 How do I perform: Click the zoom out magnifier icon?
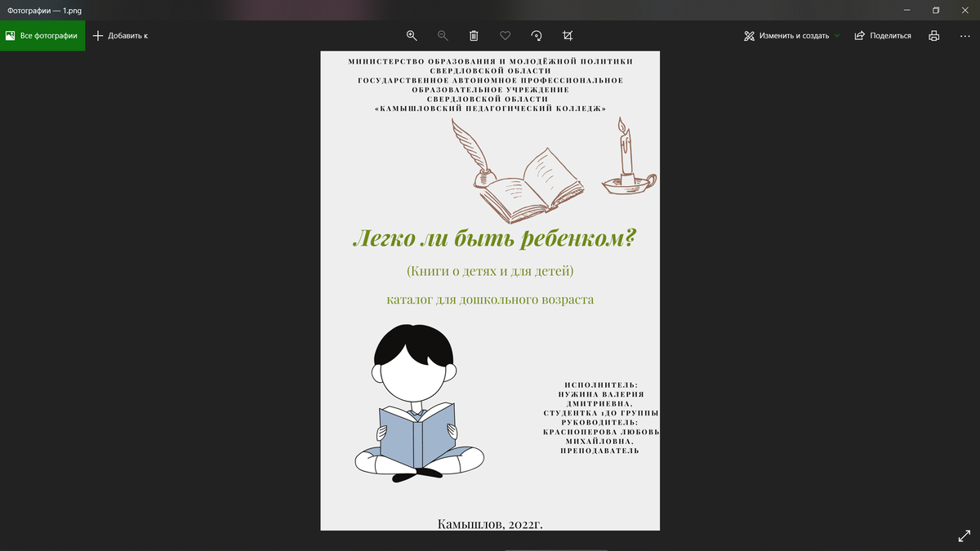point(443,36)
